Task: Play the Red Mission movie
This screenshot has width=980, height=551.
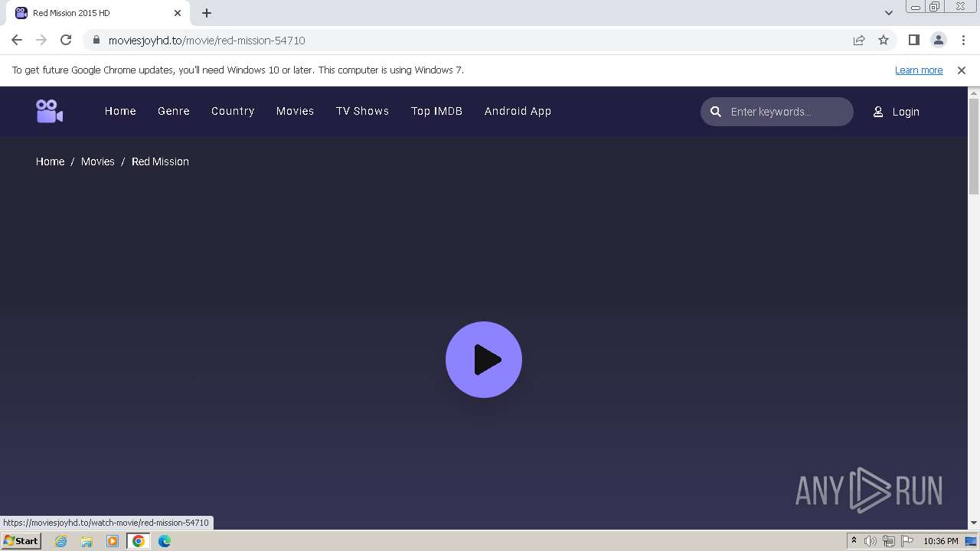Action: click(x=484, y=360)
